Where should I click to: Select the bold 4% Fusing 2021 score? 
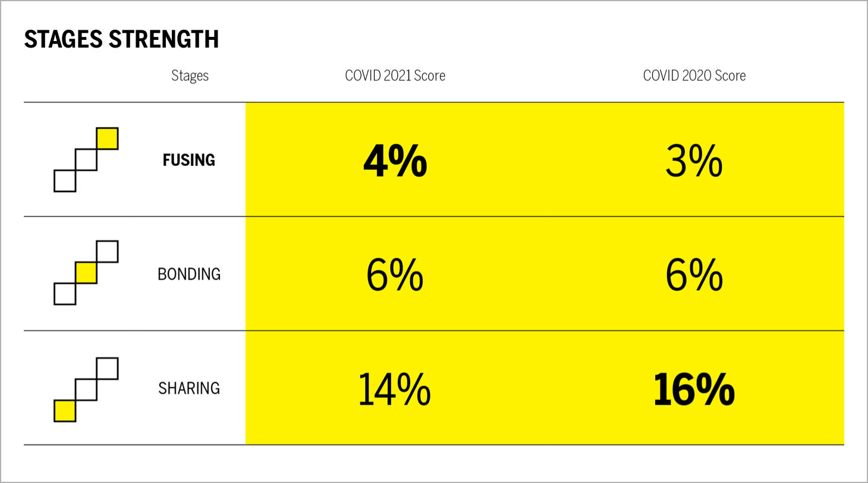coord(395,161)
